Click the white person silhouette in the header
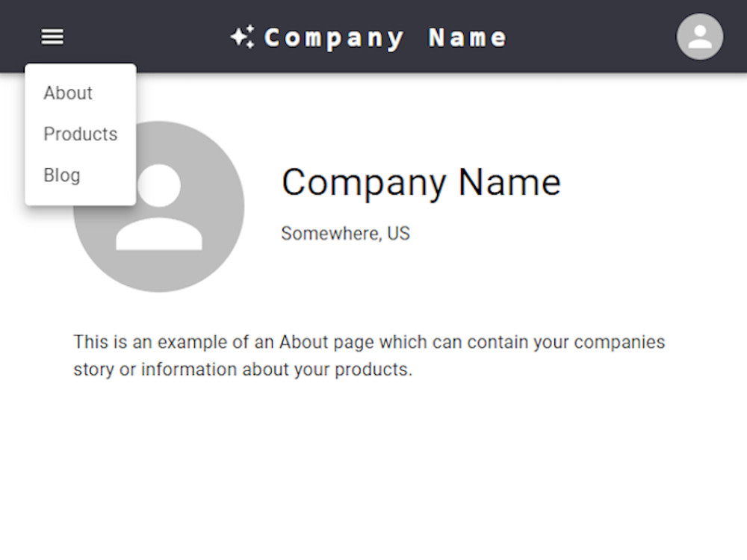Viewport: 747px width, 560px height. pyautogui.click(x=699, y=38)
